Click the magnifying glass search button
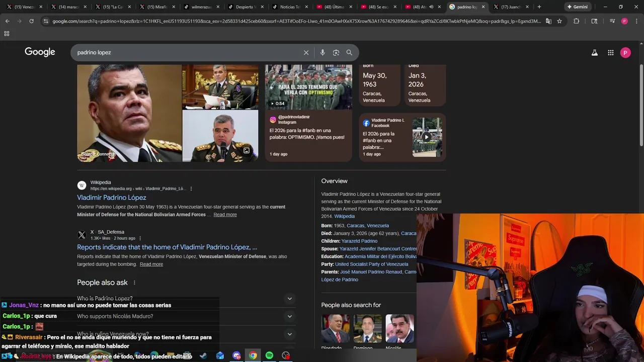 click(349, 52)
